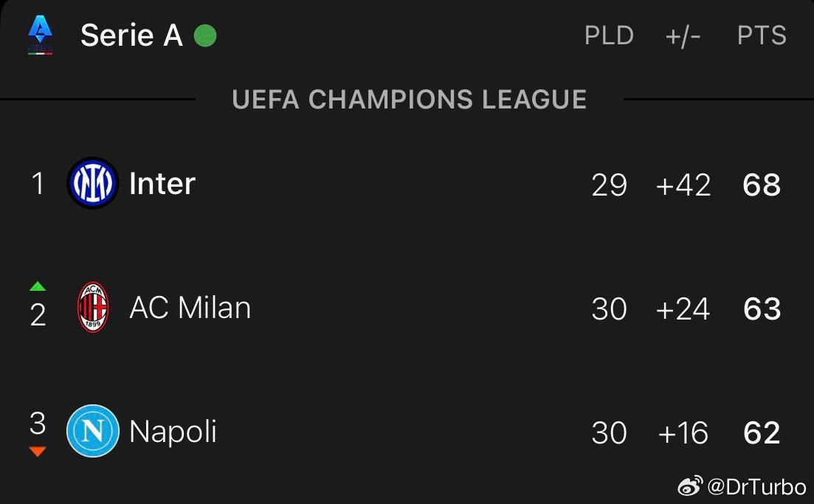
Task: Click the Inter club crest
Action: 93,184
